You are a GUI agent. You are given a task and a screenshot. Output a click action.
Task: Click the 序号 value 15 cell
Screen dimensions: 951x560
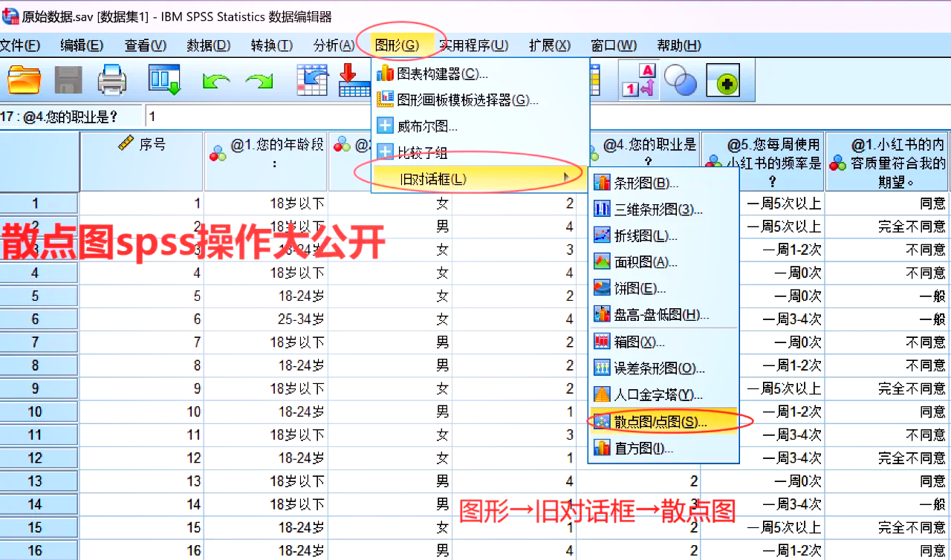(141, 527)
